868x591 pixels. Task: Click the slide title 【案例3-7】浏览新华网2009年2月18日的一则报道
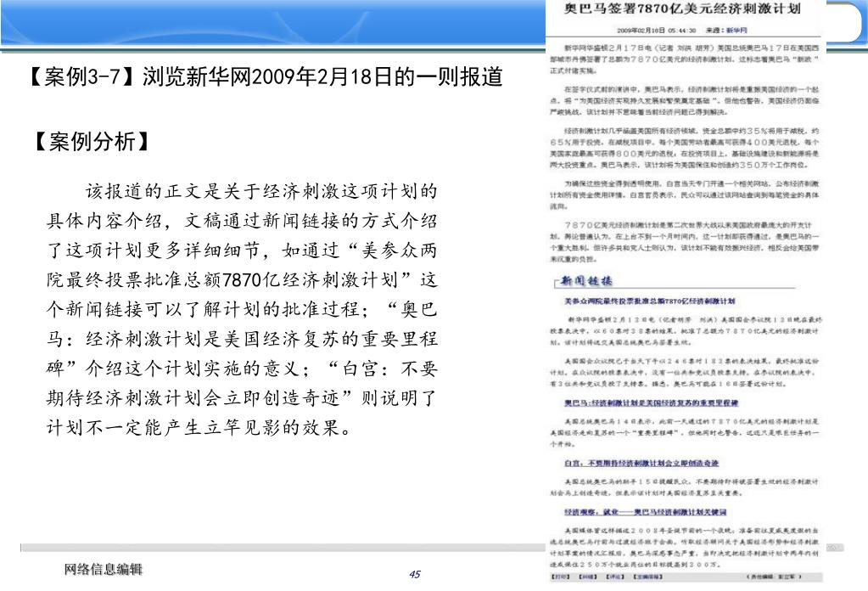pyautogui.click(x=265, y=76)
